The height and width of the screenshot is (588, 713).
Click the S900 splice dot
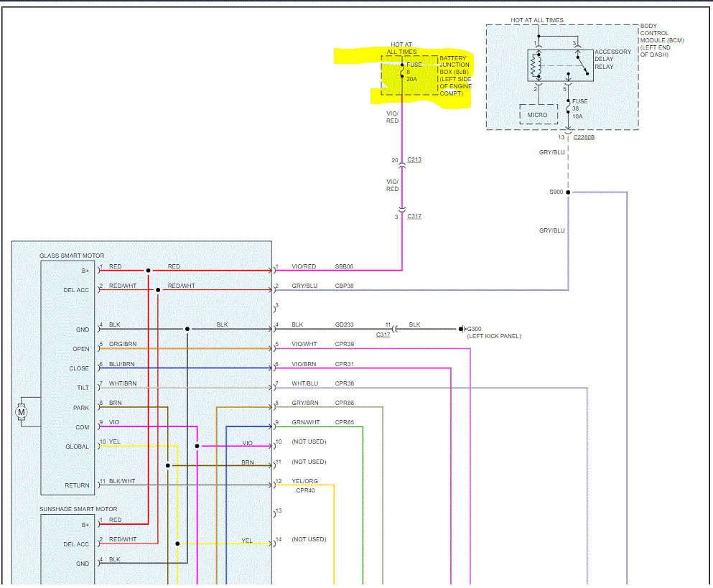pyautogui.click(x=568, y=192)
